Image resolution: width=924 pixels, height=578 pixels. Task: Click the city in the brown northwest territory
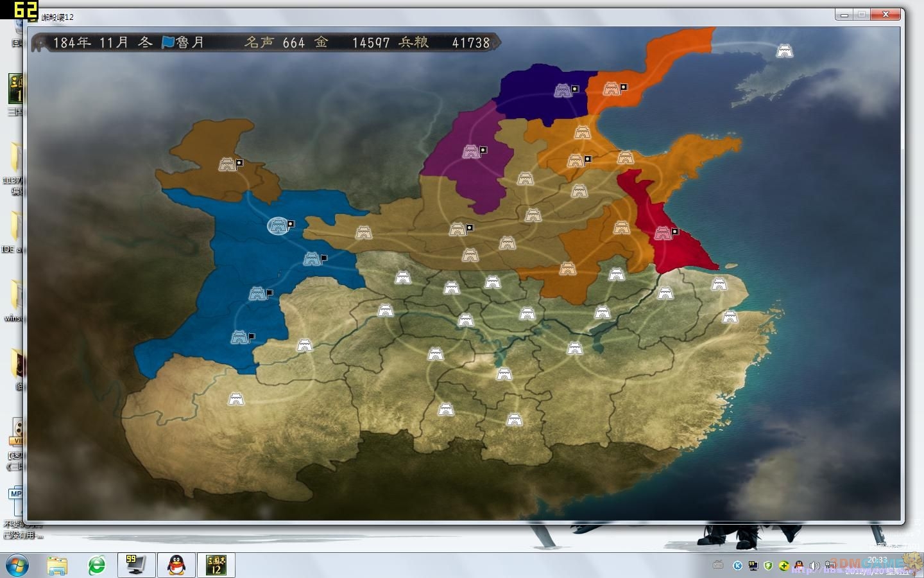click(x=227, y=164)
